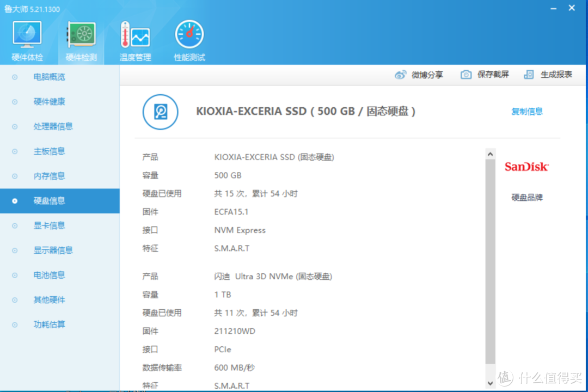Click 复制信息 to copy drive details
The image size is (588, 392).
tap(526, 112)
